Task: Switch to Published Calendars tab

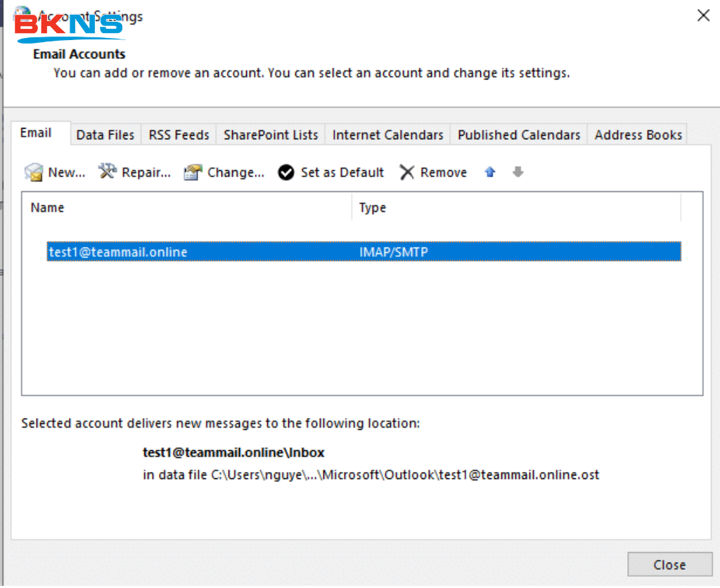Action: [x=519, y=135]
